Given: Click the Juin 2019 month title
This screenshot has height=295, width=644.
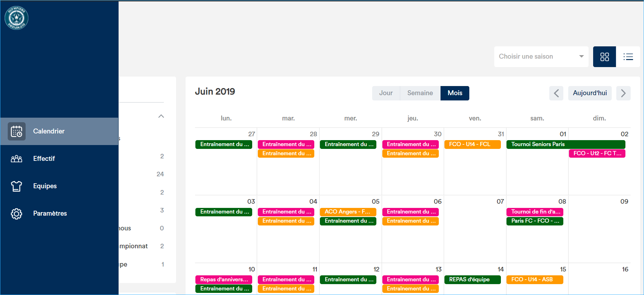Looking at the screenshot, I should [215, 92].
